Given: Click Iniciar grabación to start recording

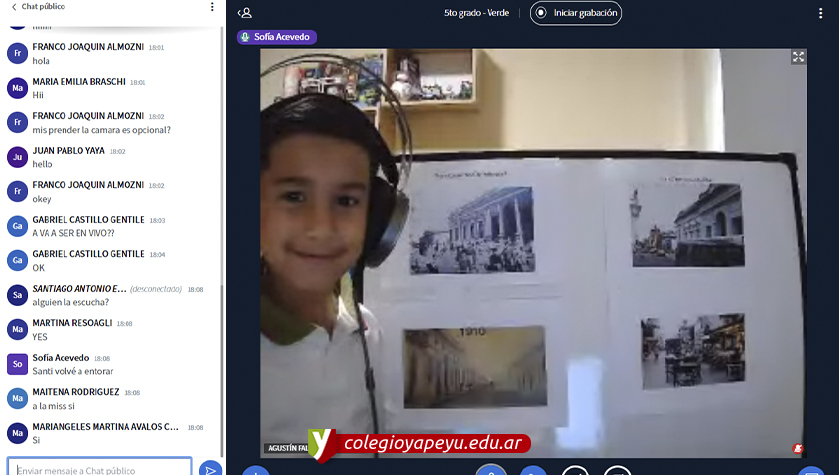Looking at the screenshot, I should [576, 13].
